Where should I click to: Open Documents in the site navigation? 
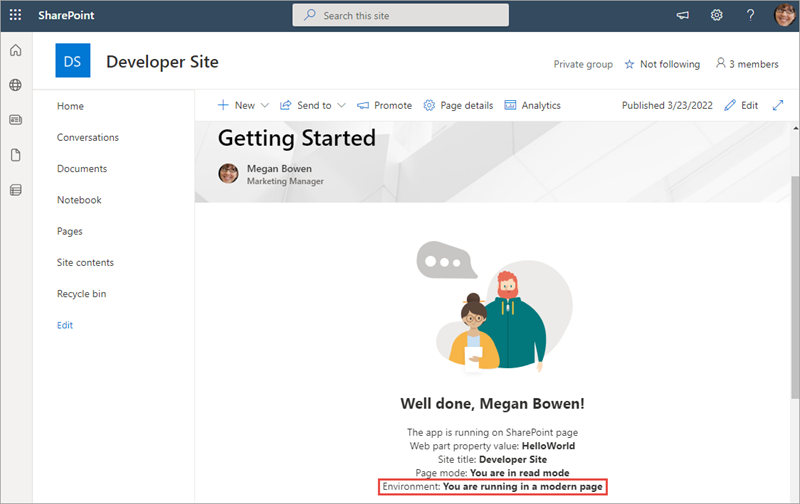(x=82, y=169)
